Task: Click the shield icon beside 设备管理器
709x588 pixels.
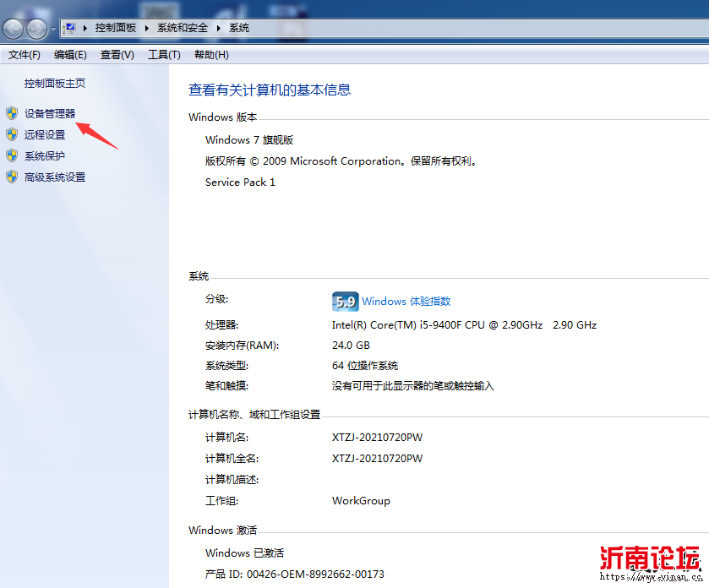Action: 11,113
